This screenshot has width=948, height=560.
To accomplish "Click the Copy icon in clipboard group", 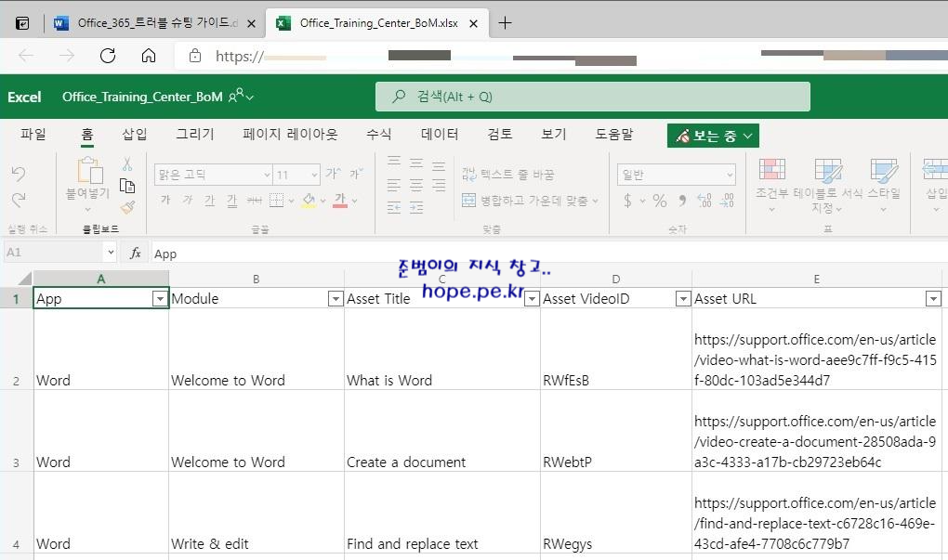I will tap(127, 186).
